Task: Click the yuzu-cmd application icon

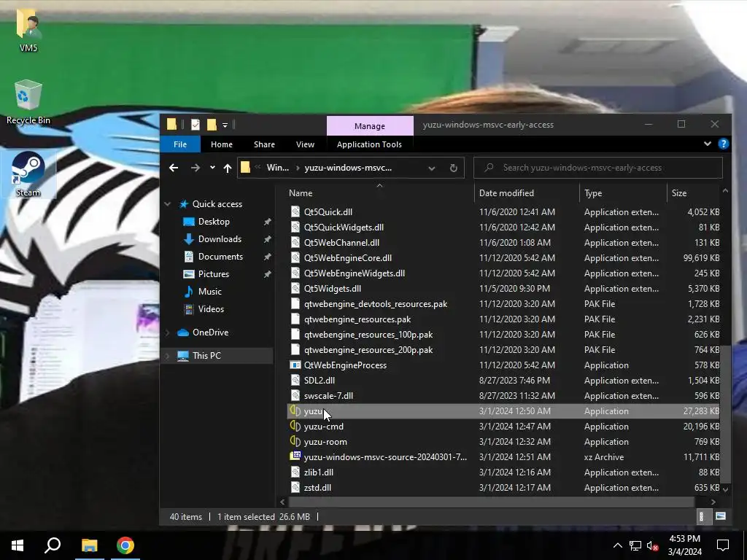Action: tap(295, 426)
